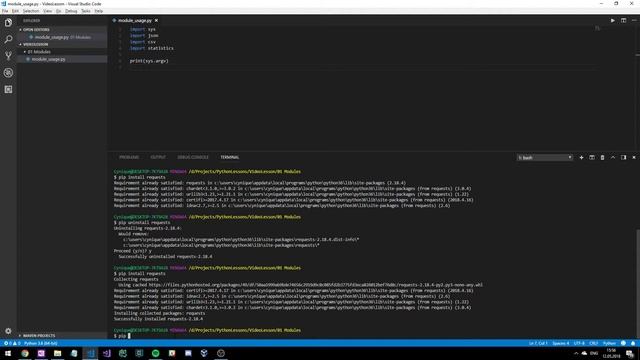
Task: Change CRLF end-of-line sequence
Action: point(593,343)
